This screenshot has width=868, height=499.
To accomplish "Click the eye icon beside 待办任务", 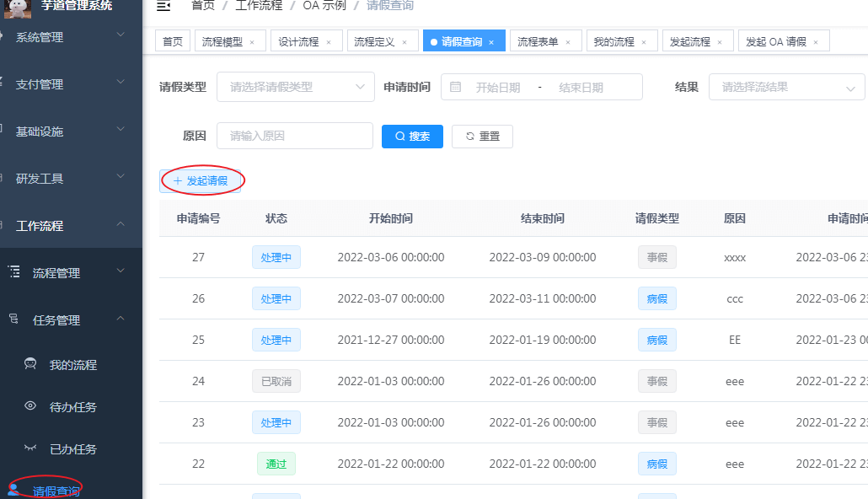I will [x=31, y=405].
